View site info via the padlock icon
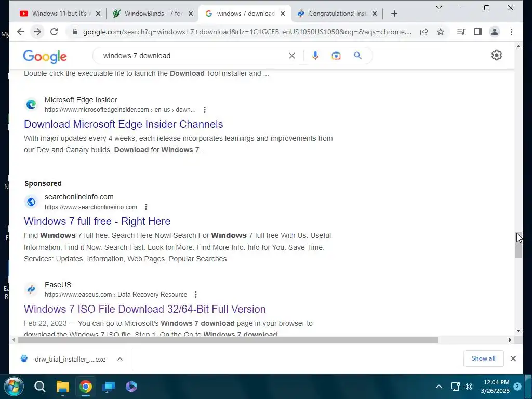Viewport: 532px width, 399px height. [75, 32]
